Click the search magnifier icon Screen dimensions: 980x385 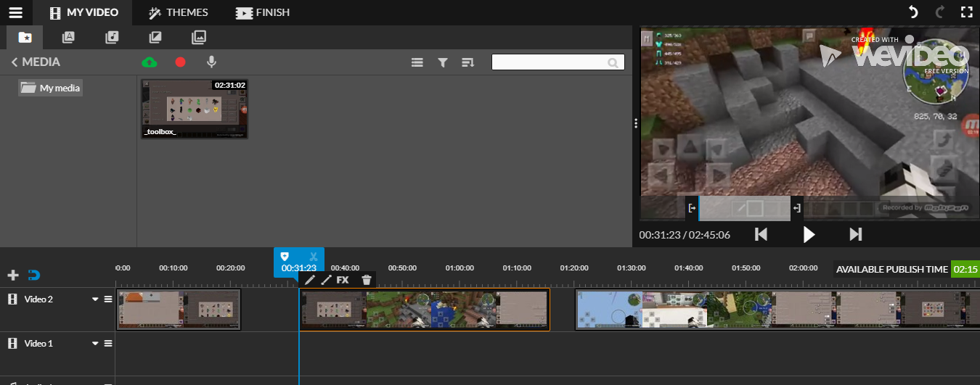(x=613, y=63)
